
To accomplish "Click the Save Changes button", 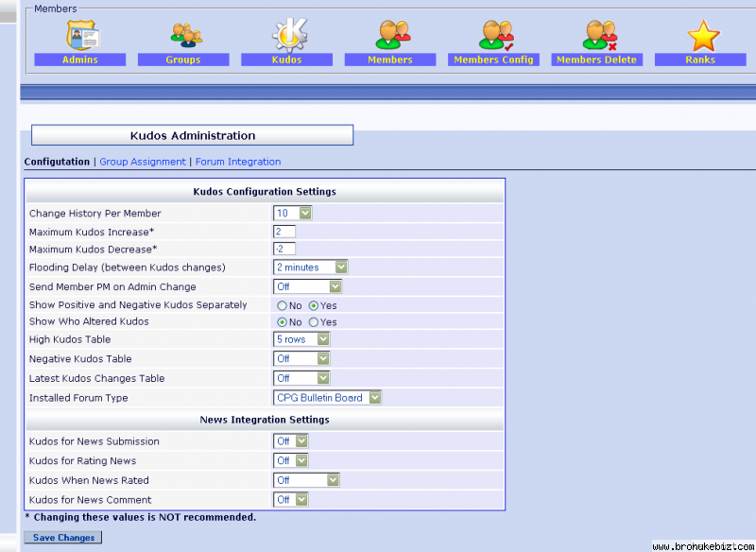I will coord(63,538).
